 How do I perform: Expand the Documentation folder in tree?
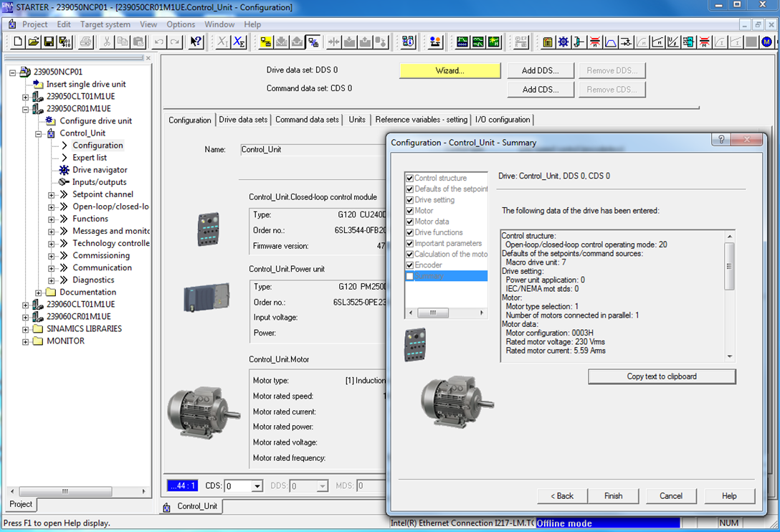pyautogui.click(x=39, y=293)
